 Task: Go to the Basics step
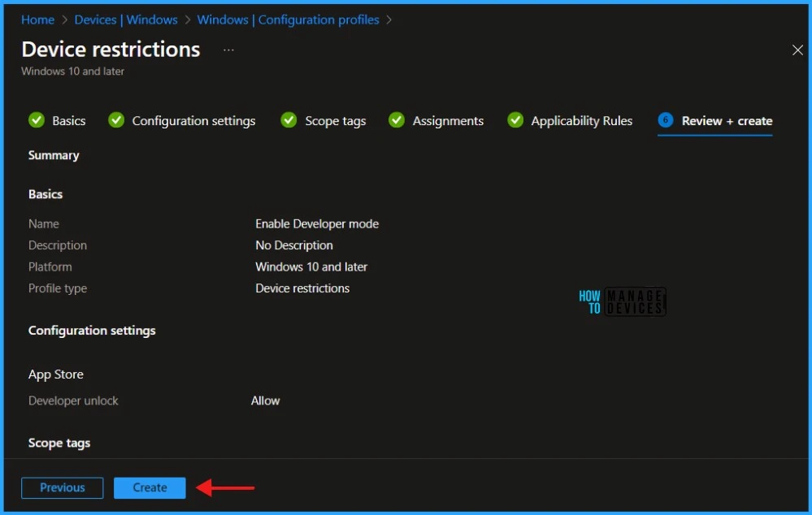tap(69, 120)
